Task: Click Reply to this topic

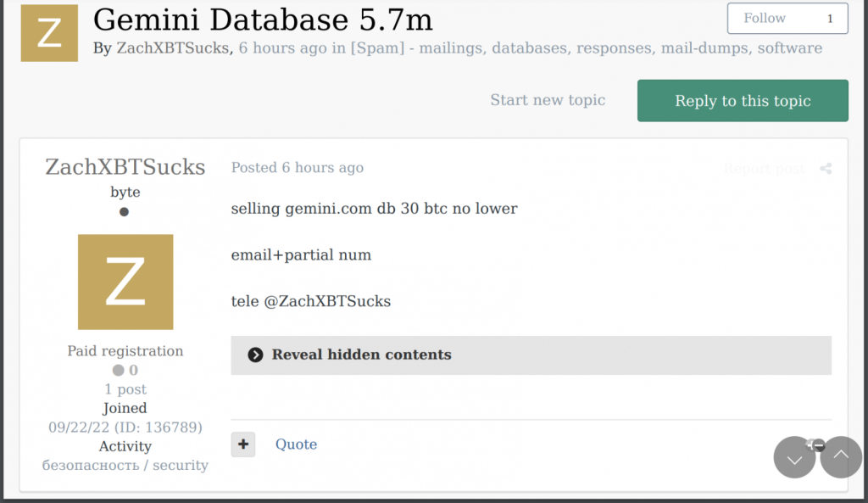Action: tap(742, 100)
